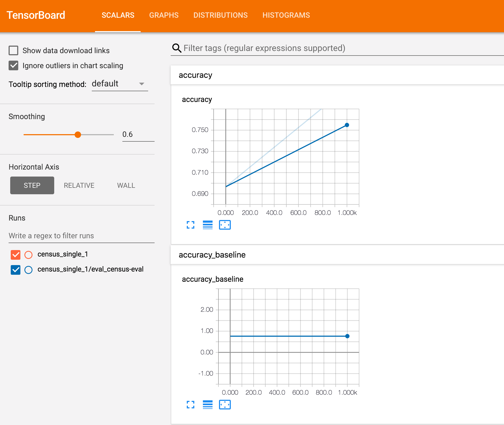Image resolution: width=504 pixels, height=425 pixels.
Task: Expand the accuracy chart to full size
Action: (x=191, y=225)
